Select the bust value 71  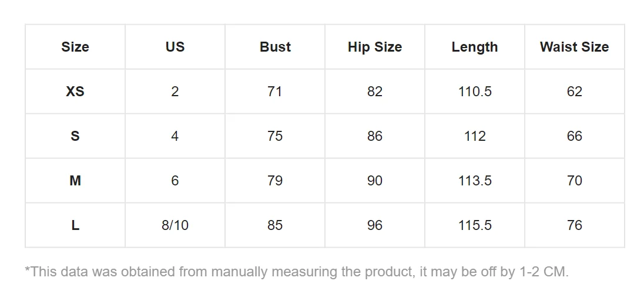click(275, 92)
